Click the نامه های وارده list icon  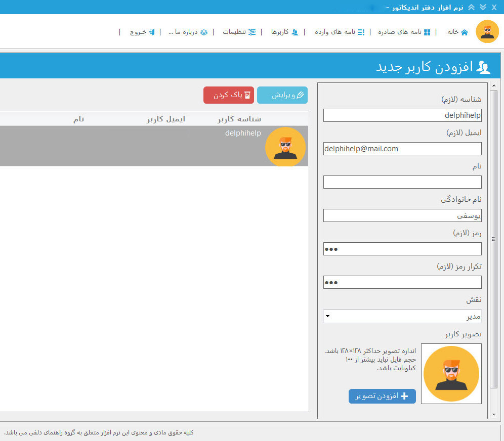tap(361, 31)
